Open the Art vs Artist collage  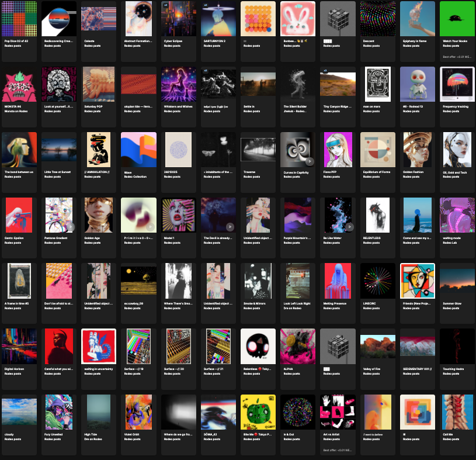(338, 412)
